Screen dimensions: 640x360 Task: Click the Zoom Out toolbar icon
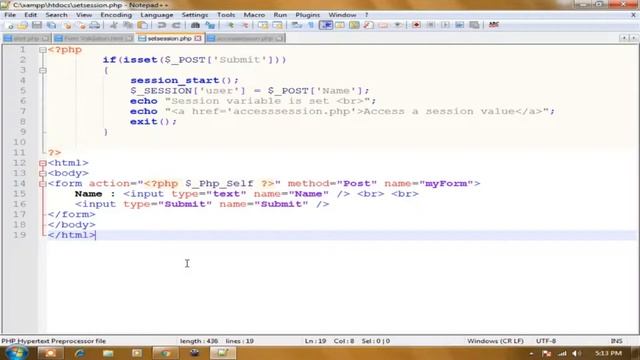click(x=245, y=25)
